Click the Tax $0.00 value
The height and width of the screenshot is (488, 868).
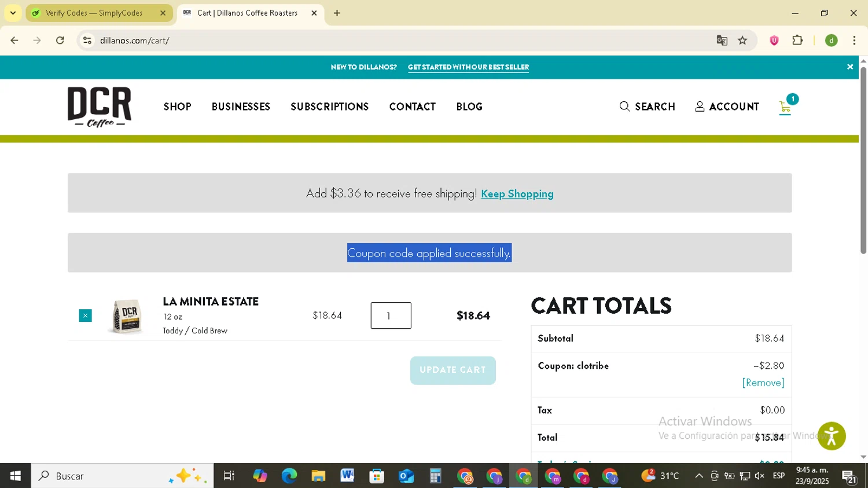click(772, 410)
